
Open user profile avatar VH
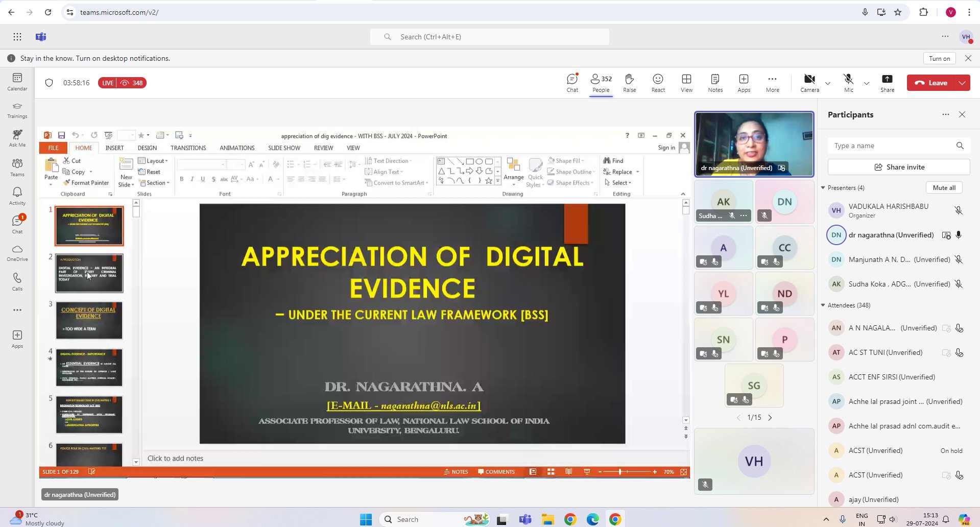(x=966, y=37)
